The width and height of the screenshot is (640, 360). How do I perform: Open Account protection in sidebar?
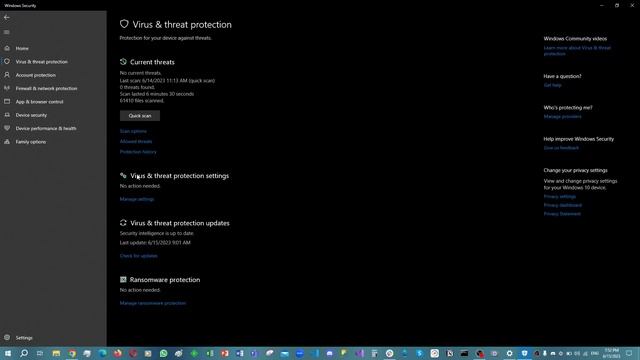(x=36, y=76)
